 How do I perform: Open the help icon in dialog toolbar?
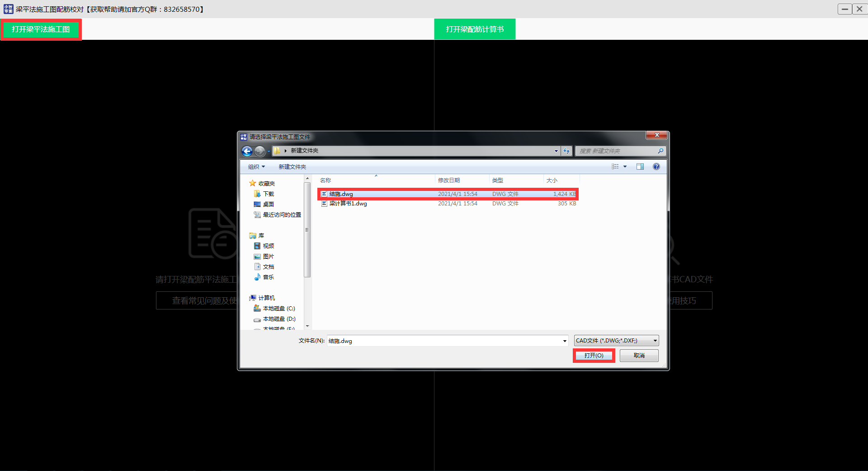656,167
